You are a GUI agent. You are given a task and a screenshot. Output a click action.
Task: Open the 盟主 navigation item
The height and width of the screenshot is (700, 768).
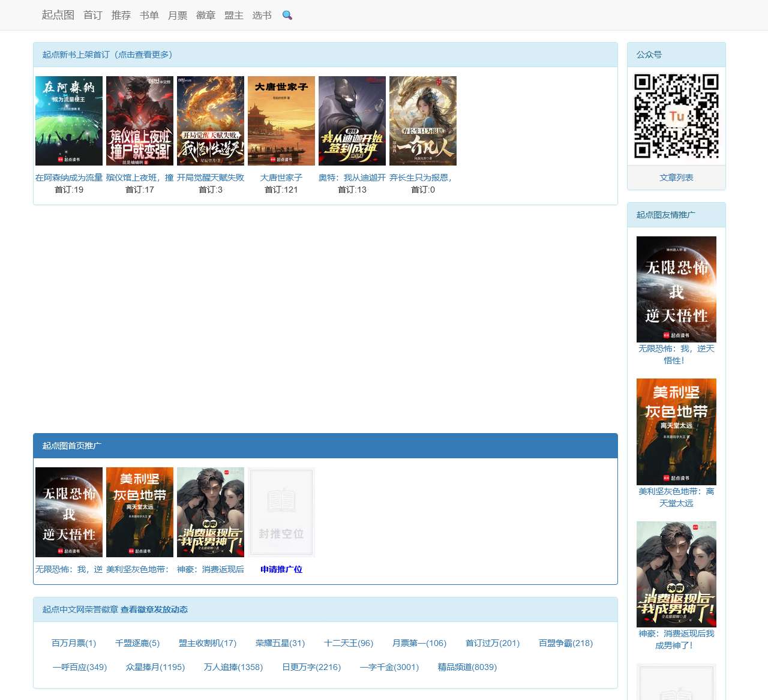[233, 16]
